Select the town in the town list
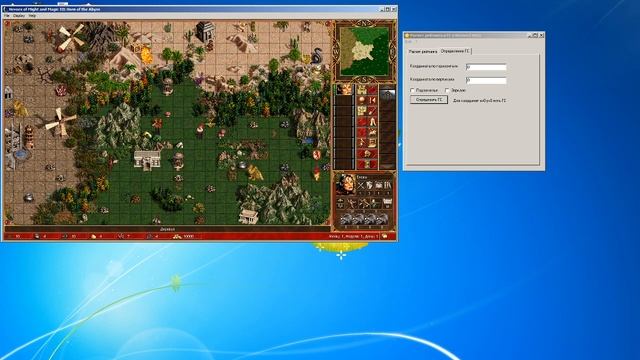640x360 pixels. point(387,94)
